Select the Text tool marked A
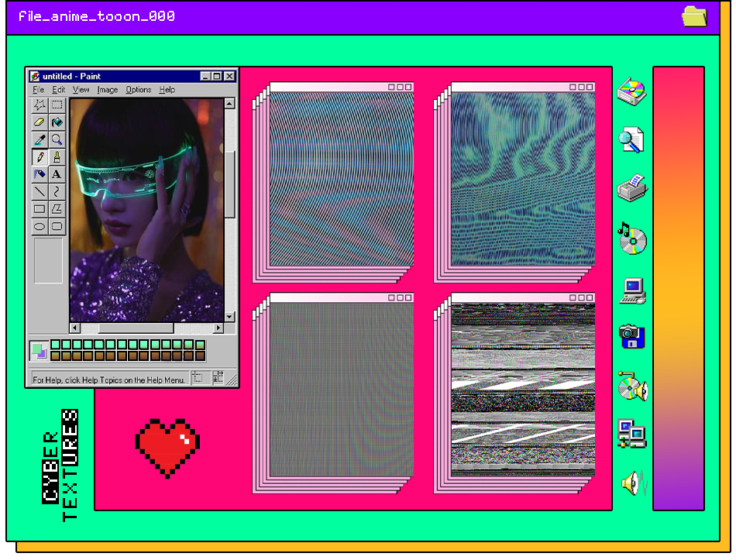This screenshot has height=560, width=736. (57, 174)
